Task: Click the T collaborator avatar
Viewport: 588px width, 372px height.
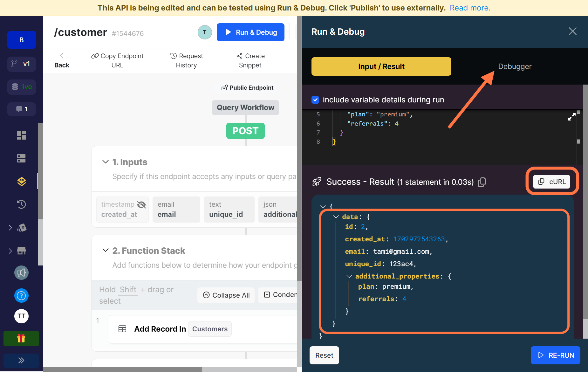Action: pyautogui.click(x=205, y=32)
